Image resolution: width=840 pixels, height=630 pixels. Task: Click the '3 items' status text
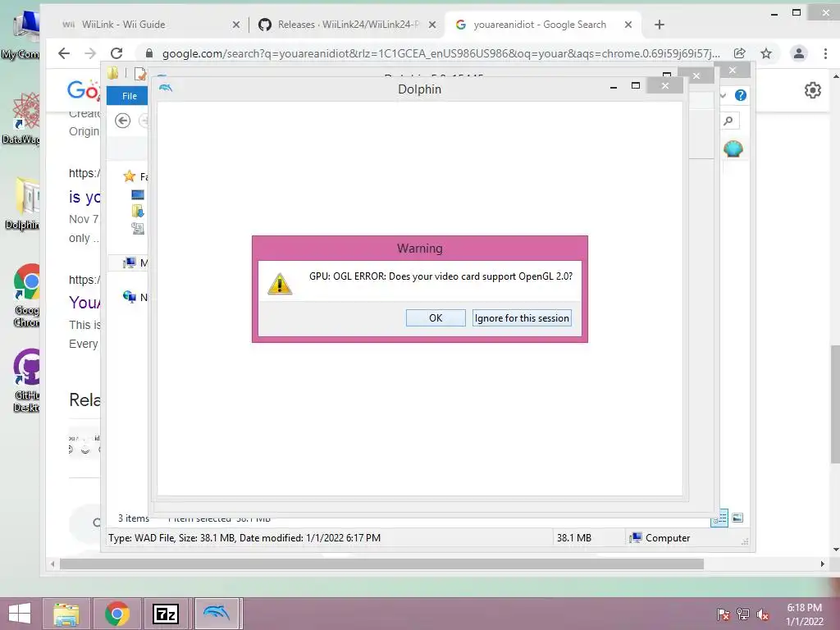pos(134,518)
